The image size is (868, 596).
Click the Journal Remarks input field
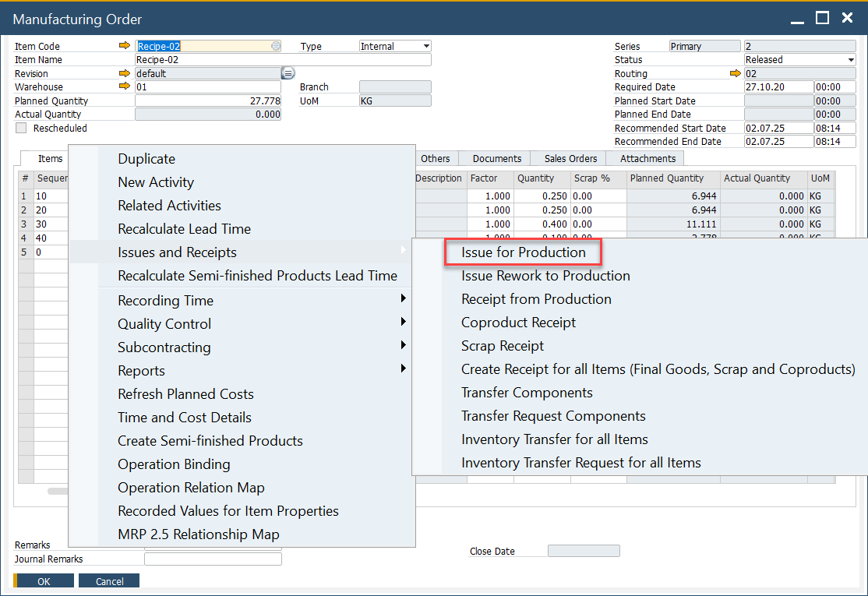[213, 559]
